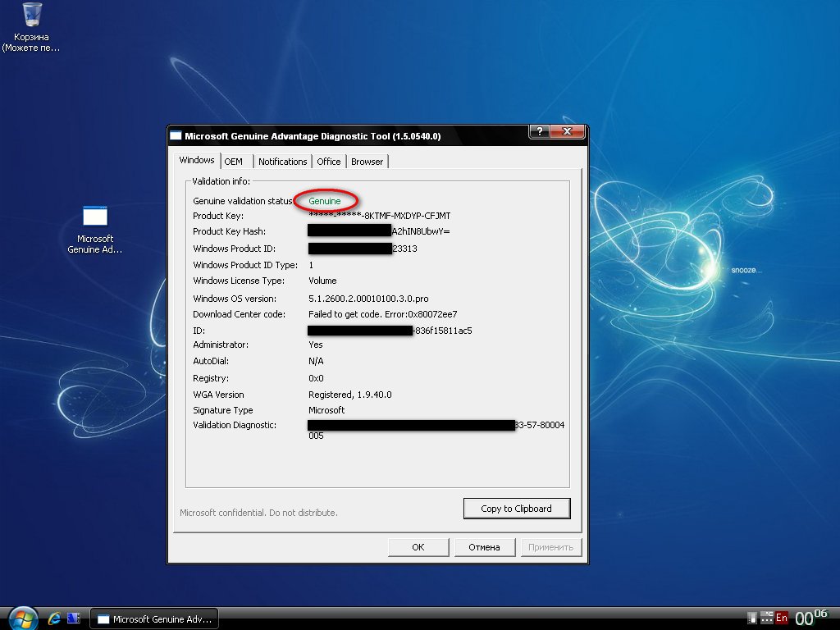840x630 pixels.
Task: Click the taskbar Microsoft Genuine Adv... button
Action: 154,619
